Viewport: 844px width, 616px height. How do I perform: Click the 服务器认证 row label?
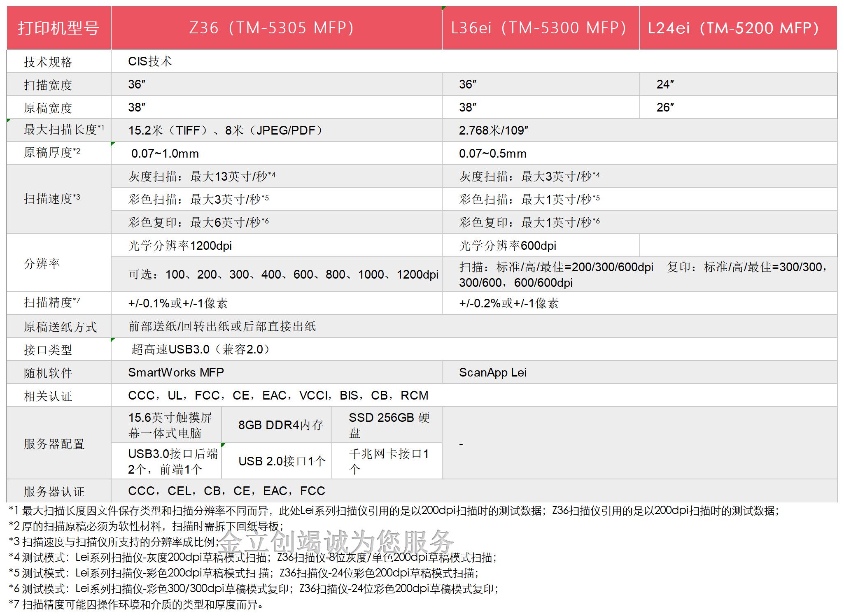point(59,491)
